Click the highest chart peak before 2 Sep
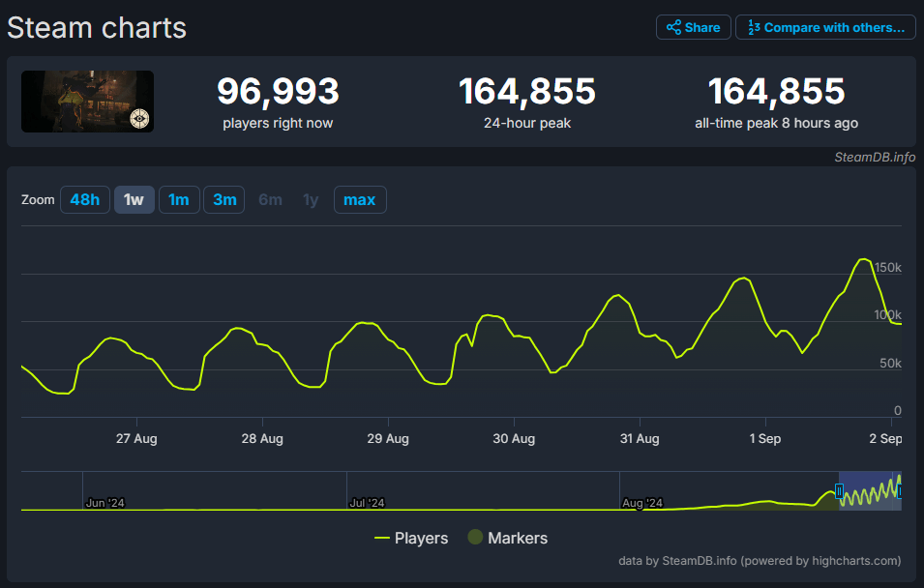924x588 pixels. (862, 259)
